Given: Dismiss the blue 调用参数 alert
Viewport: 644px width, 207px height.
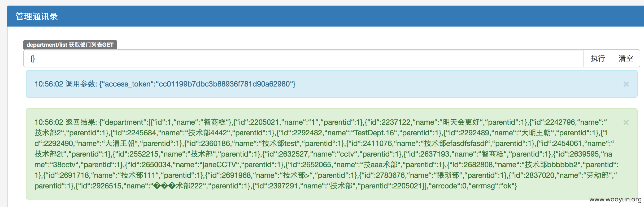Looking at the screenshot, I should coord(626,84).
